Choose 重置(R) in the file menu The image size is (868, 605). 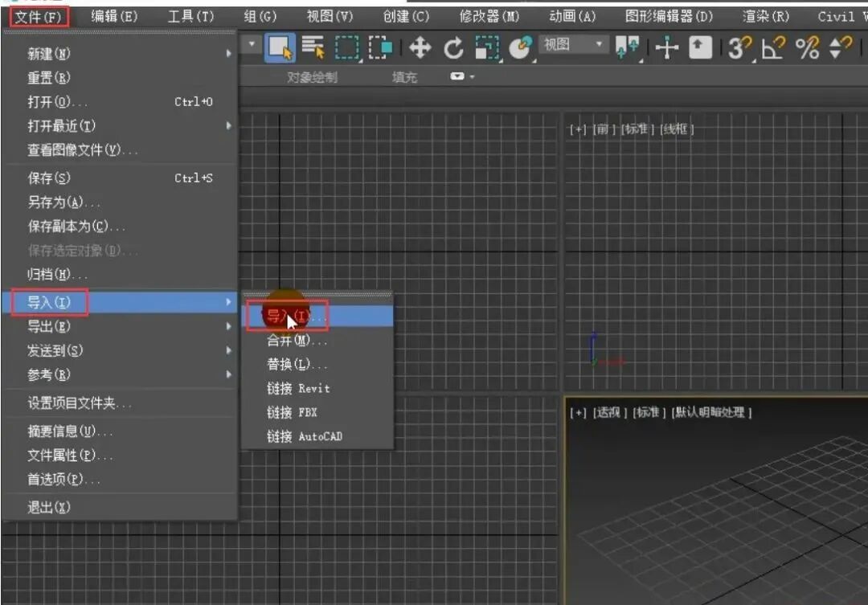120,77
